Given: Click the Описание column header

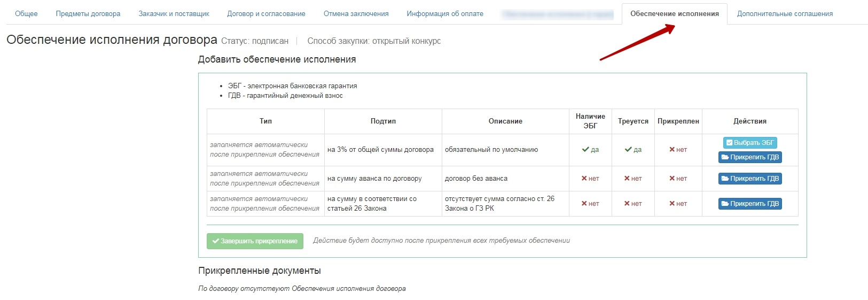Looking at the screenshot, I should click(x=505, y=121).
